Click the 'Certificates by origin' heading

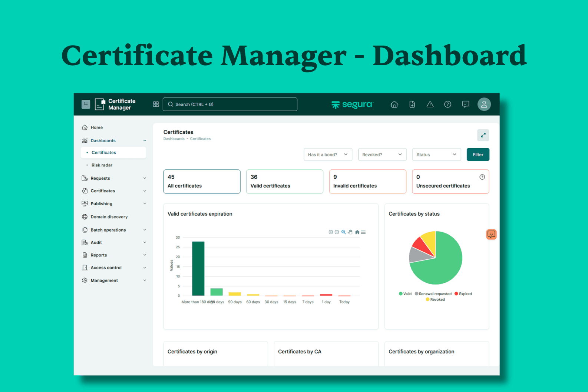[x=192, y=352]
